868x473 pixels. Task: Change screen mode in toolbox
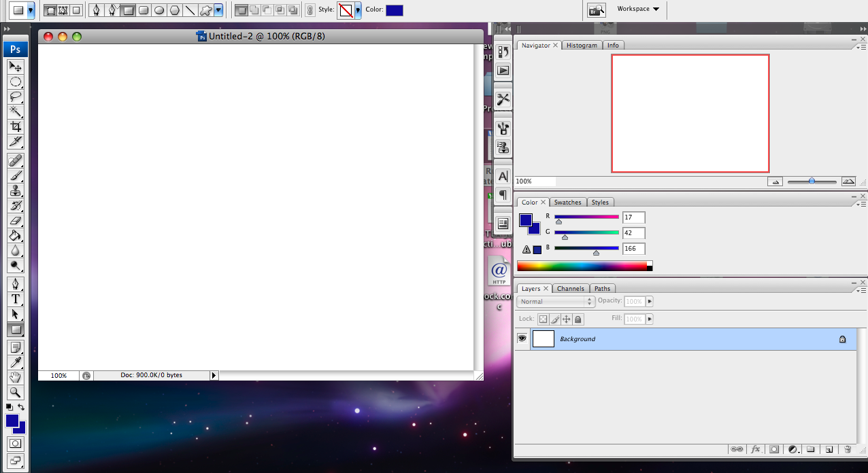point(15,460)
